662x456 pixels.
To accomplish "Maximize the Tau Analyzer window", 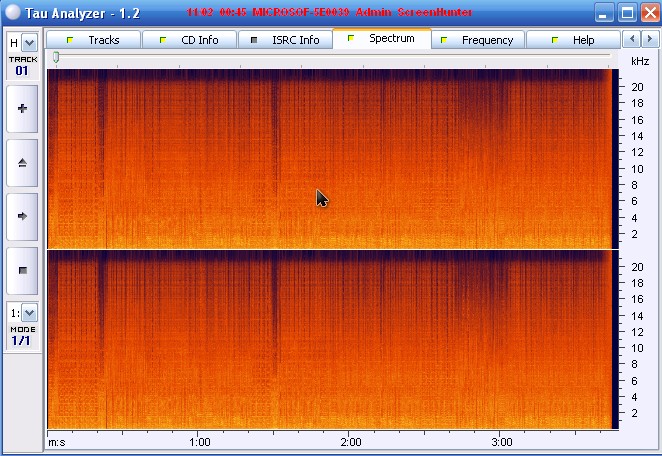I will (x=627, y=13).
